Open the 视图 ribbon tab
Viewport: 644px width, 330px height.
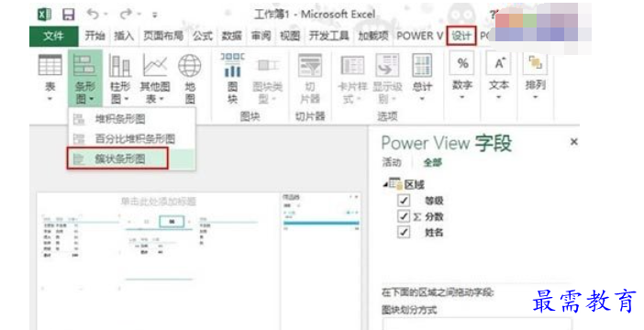point(290,36)
